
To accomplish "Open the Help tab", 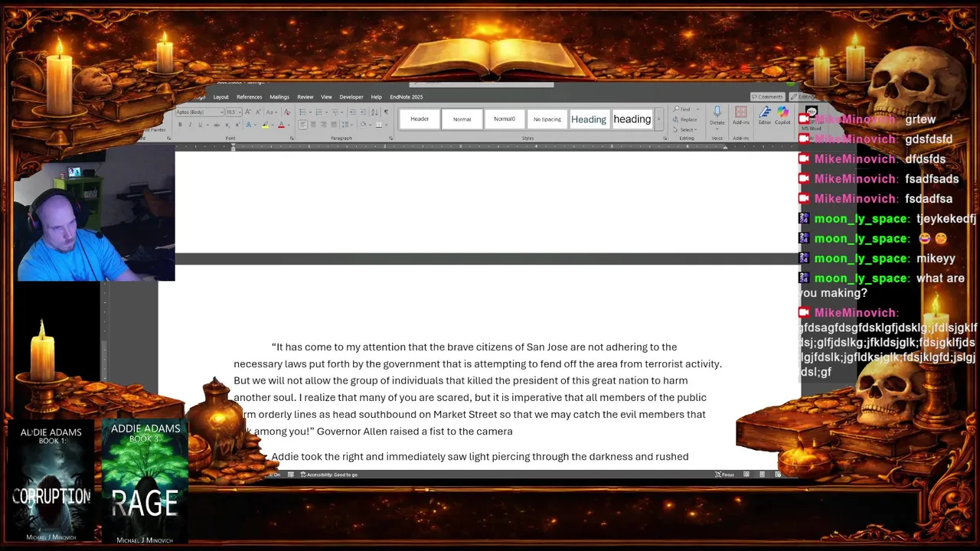I will (x=376, y=97).
